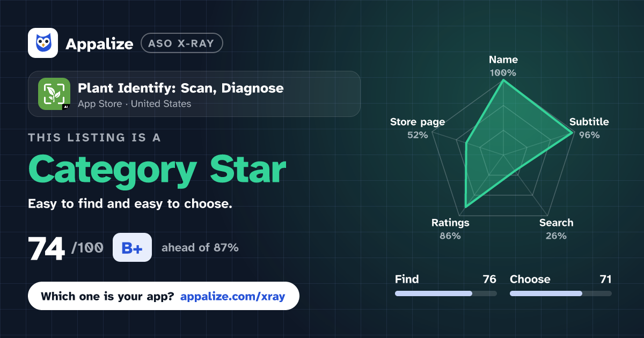Select the Search 26% radar label

click(556, 229)
